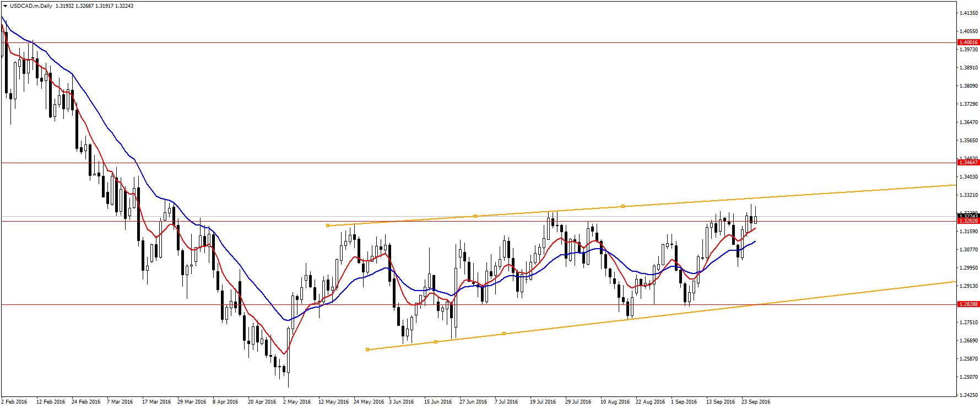This screenshot has height=408, width=980.
Task: Select lower trendline's rightmost anchor square
Action: [504, 334]
